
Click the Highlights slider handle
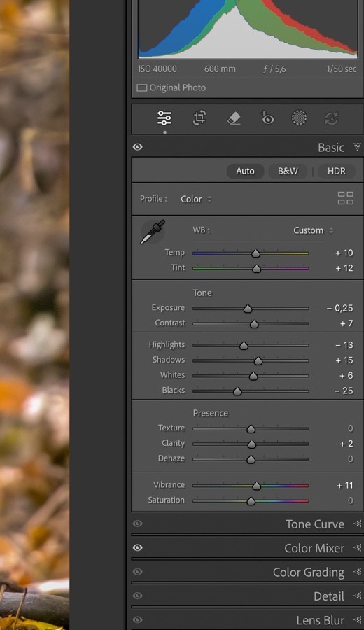(x=244, y=346)
